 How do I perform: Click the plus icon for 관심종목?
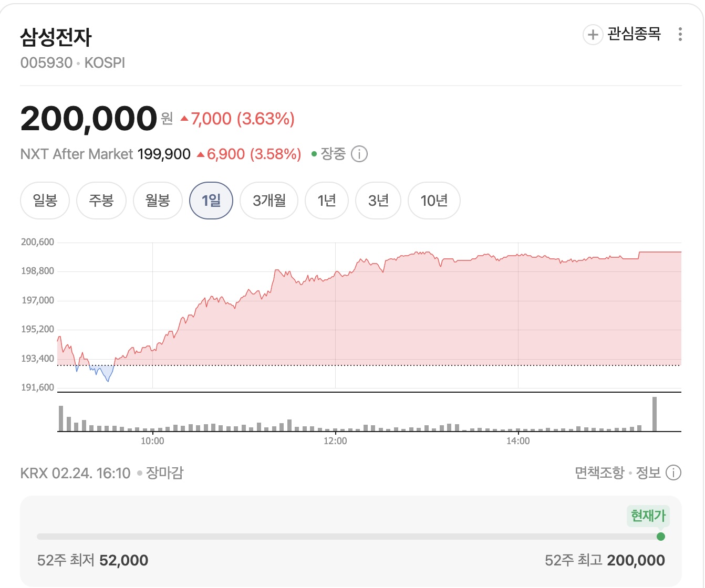click(593, 35)
